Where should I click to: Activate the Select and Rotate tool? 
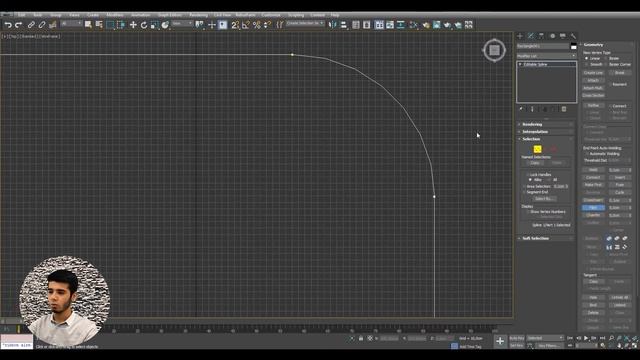pyautogui.click(x=144, y=25)
